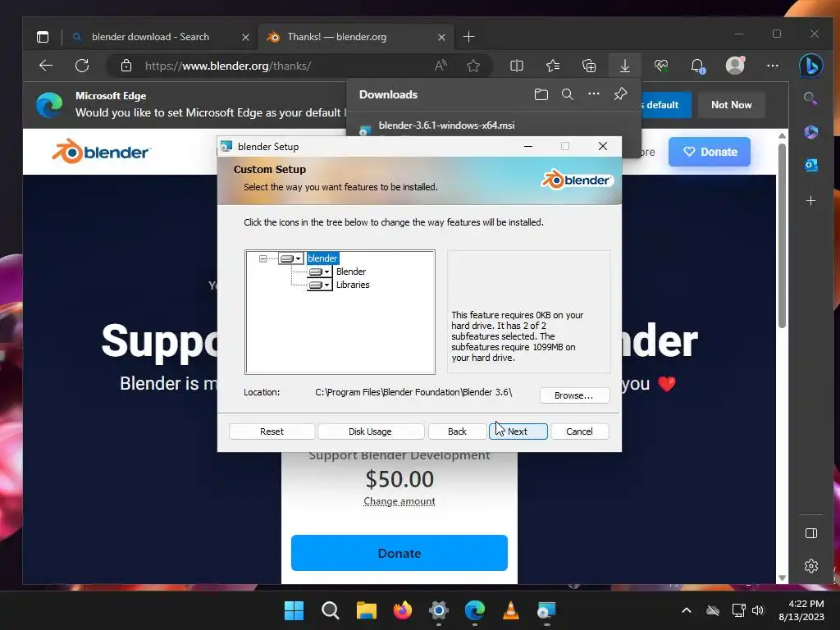Open Microsoft 365 in Edge sidebar
This screenshot has width=840, height=630.
[x=810, y=132]
